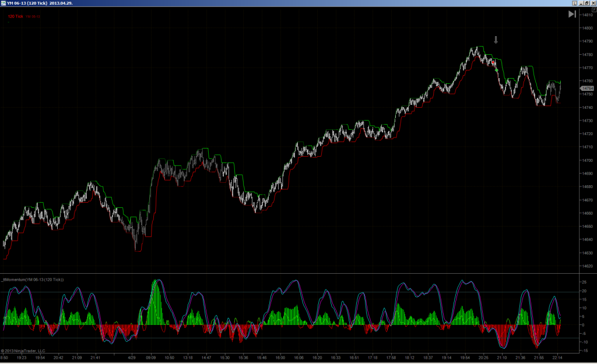Click the '09:09' time axis label
Screen dimensions: 597x364
(x=151, y=358)
